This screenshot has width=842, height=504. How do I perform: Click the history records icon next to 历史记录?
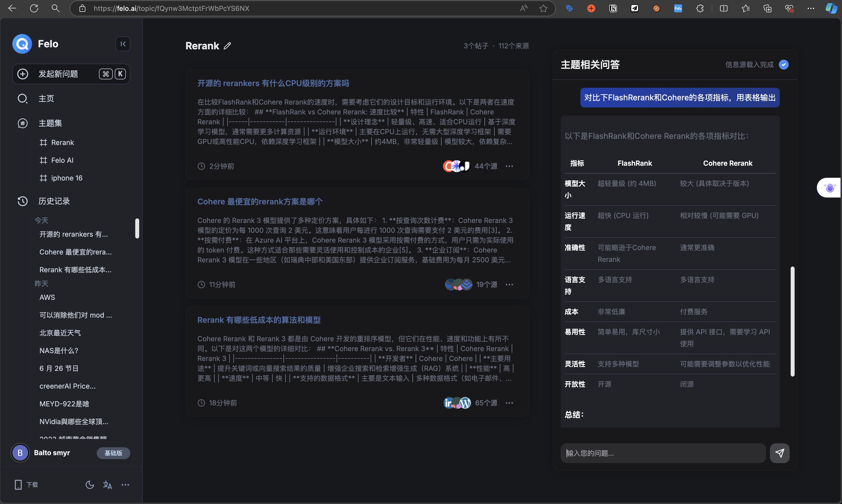point(22,200)
